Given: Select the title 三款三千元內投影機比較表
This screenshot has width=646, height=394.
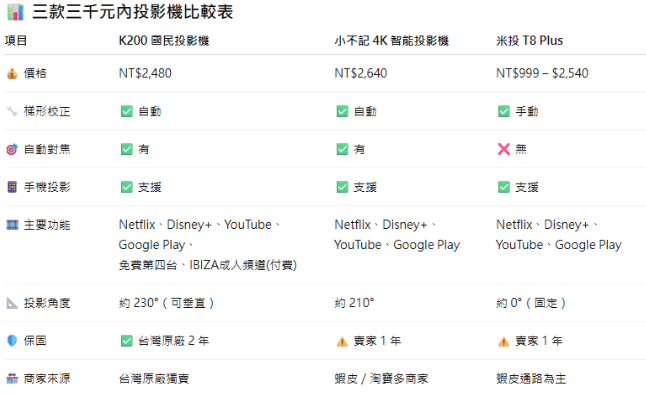Looking at the screenshot, I should coord(133,12).
